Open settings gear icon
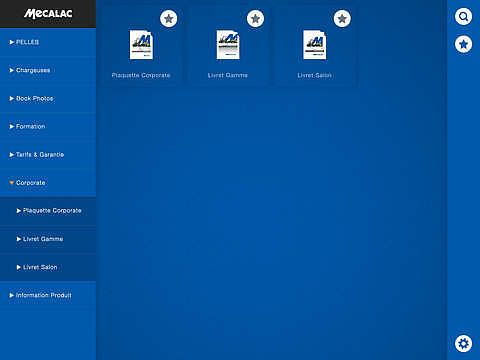Viewport: 480px width, 360px height. 463,343
